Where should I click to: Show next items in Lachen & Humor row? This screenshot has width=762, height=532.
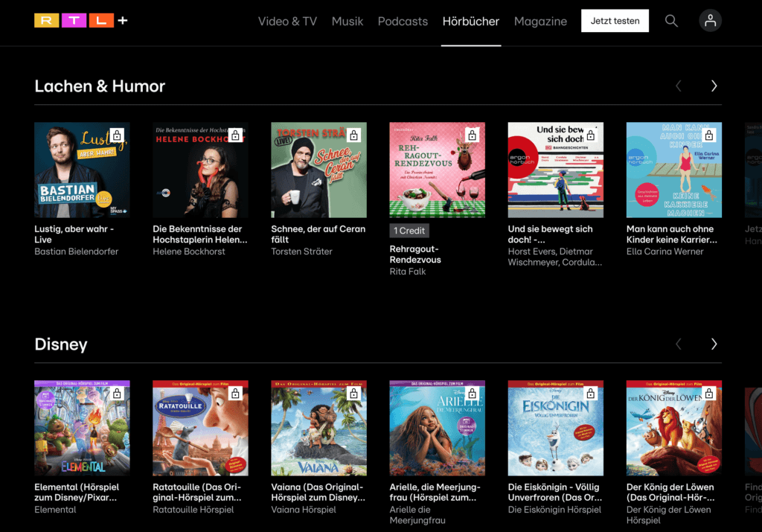[x=714, y=86]
